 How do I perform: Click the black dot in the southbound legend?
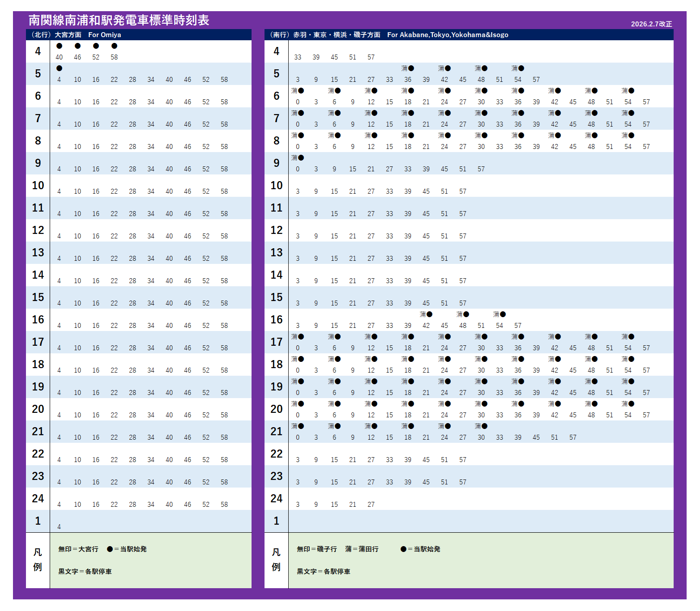403,549
